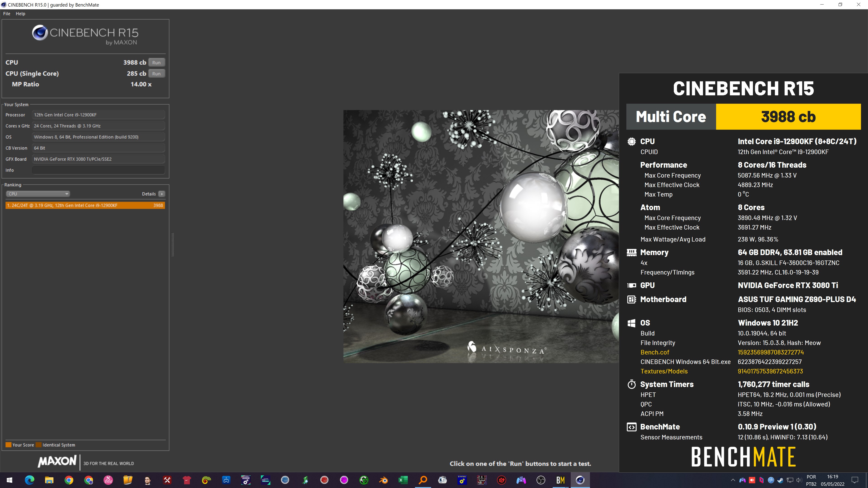Click the Details label in Ranking
This screenshot has height=488, width=868.
(x=149, y=194)
